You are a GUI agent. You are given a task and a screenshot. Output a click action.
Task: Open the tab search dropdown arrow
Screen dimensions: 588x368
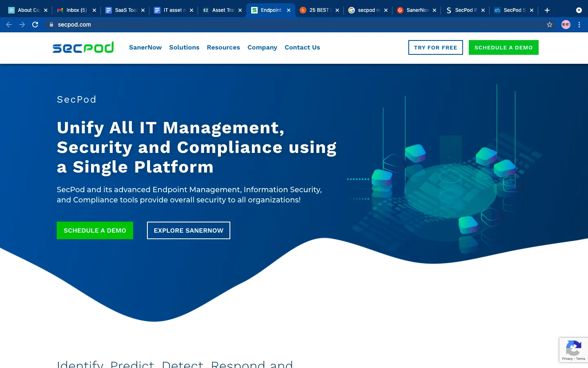[x=579, y=10]
